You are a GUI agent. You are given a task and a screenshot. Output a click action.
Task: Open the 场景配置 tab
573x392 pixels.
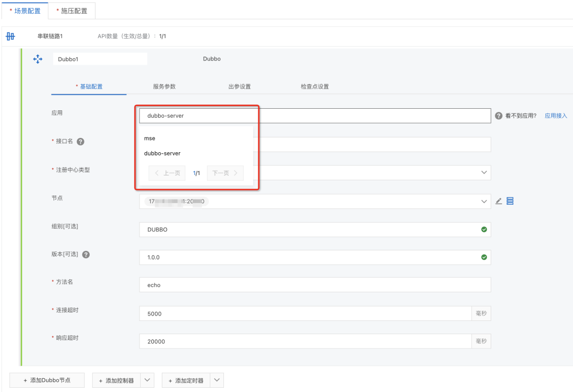click(25, 11)
